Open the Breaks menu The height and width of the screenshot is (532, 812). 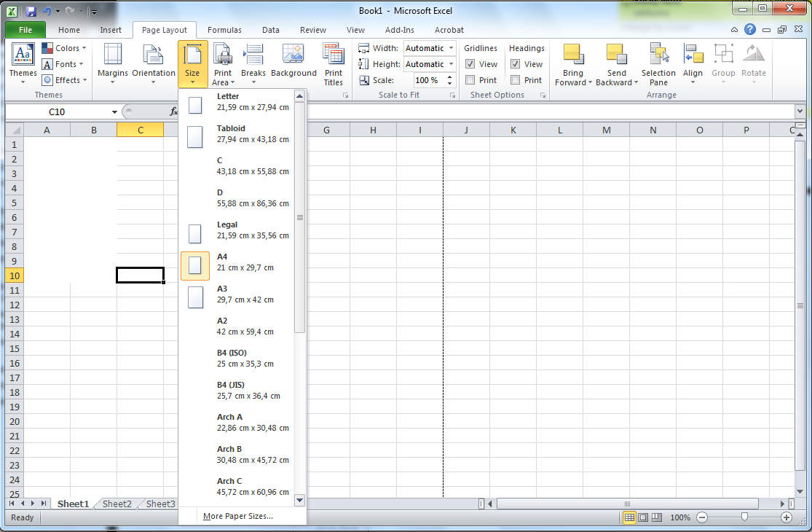pyautogui.click(x=253, y=63)
